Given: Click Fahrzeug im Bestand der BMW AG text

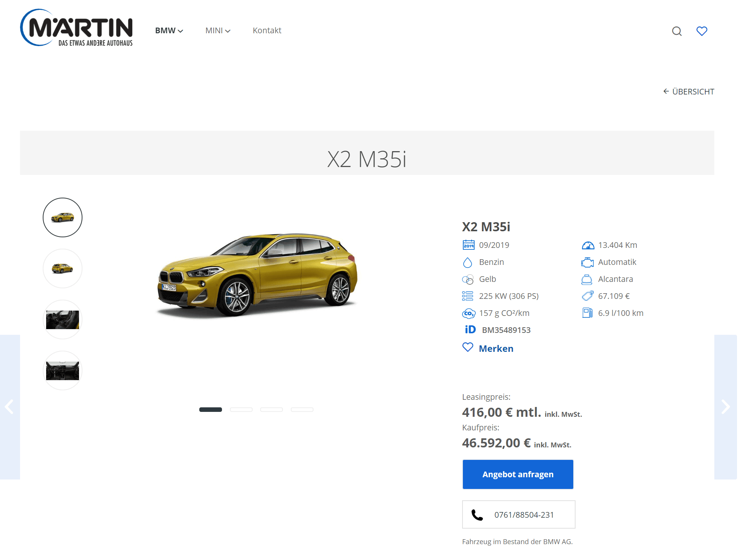Looking at the screenshot, I should coord(517,541).
